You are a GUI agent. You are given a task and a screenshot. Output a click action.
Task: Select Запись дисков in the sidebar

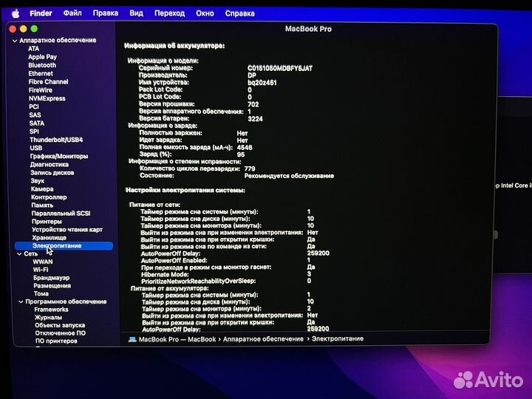click(52, 173)
